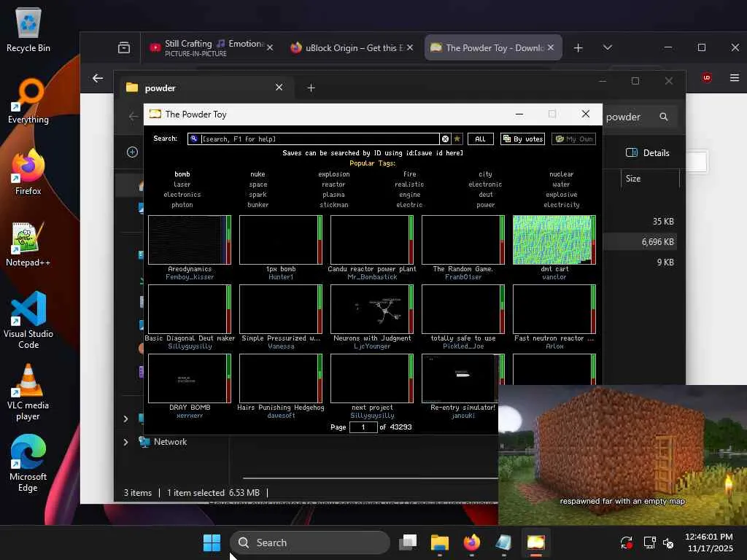The image size is (747, 560).
Task: Expand the tree item above Network
Action: point(125,419)
